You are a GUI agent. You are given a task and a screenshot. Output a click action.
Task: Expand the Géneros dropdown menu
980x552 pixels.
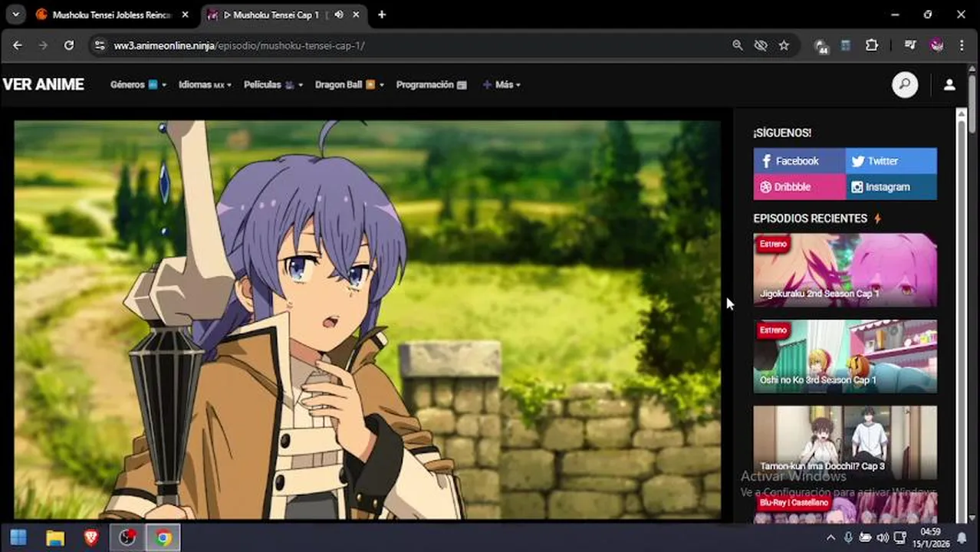tap(138, 84)
